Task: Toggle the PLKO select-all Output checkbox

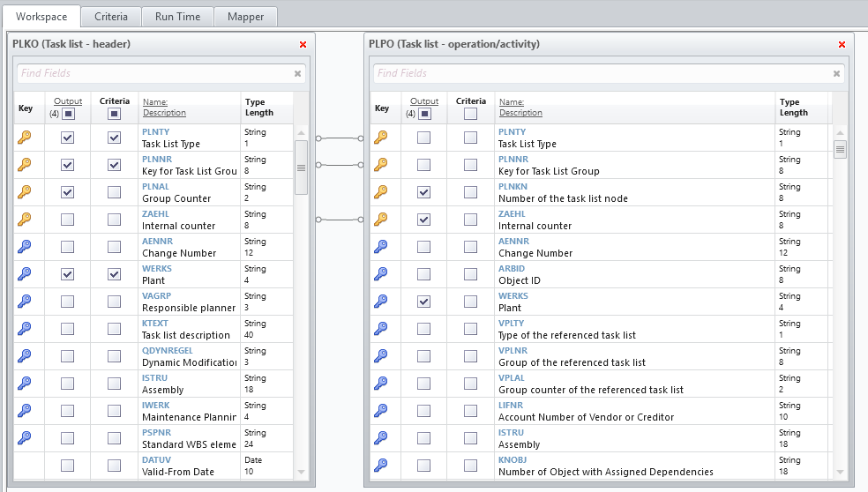Action: pyautogui.click(x=69, y=114)
